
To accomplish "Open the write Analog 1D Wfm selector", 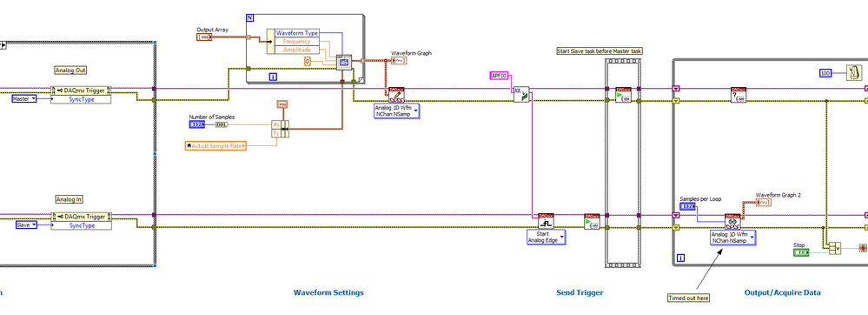I will click(397, 111).
